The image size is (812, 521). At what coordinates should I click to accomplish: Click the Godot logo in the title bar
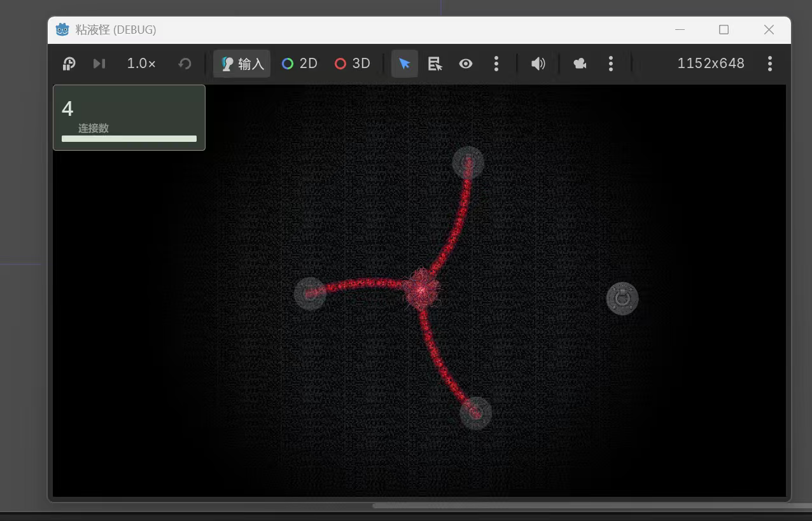62,29
